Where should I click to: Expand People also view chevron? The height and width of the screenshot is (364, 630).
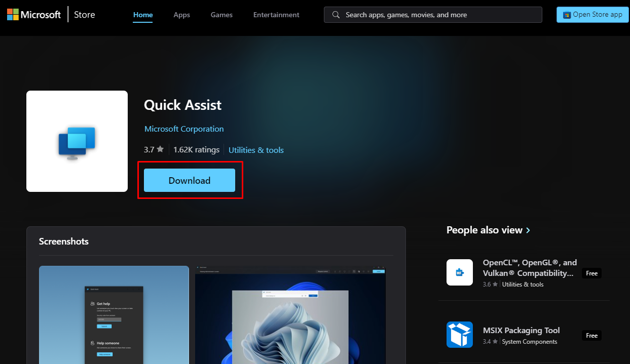pyautogui.click(x=528, y=230)
